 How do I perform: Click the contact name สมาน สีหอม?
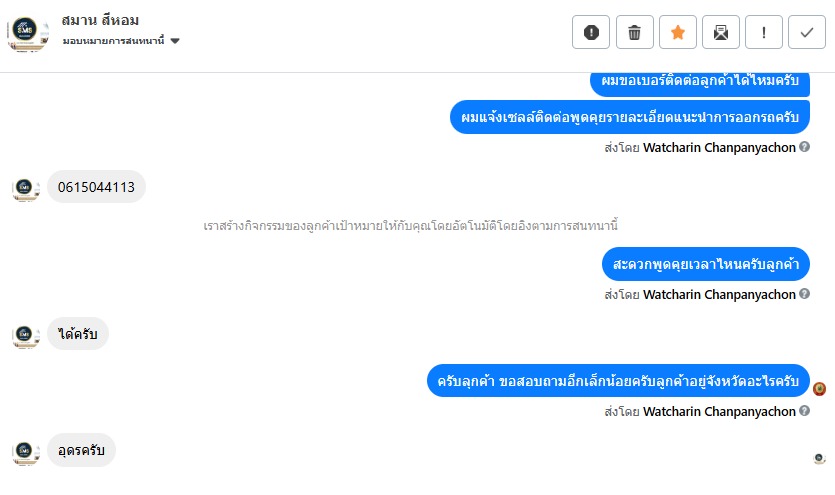point(100,20)
